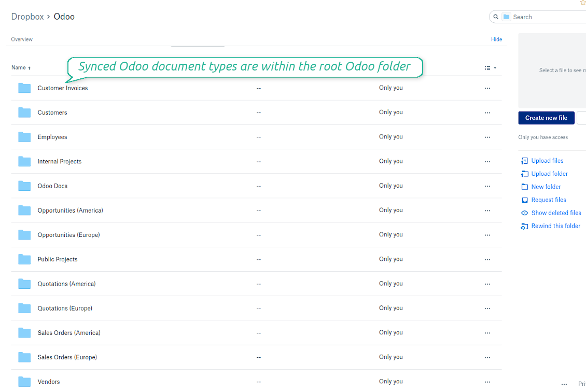Open the Sales Orders (America) folder icon
Viewport: 586px width, 392px height.
tap(24, 333)
